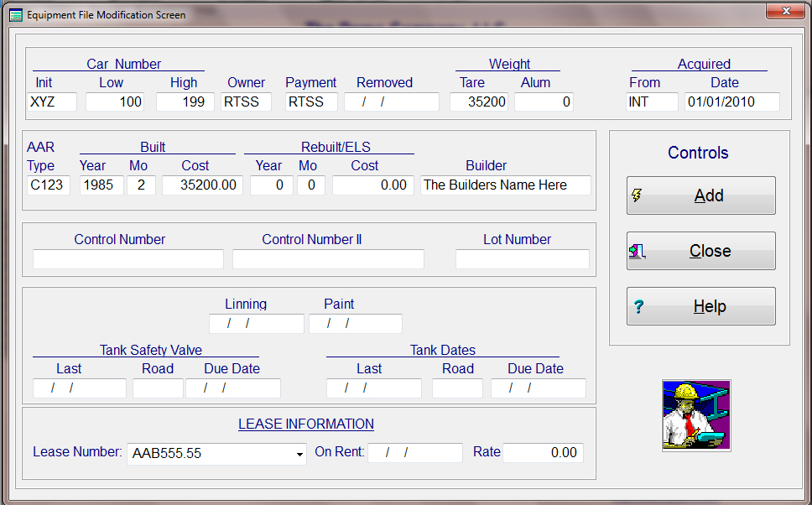Click the Close button label
Screen dimensions: 812x505
click(x=710, y=251)
